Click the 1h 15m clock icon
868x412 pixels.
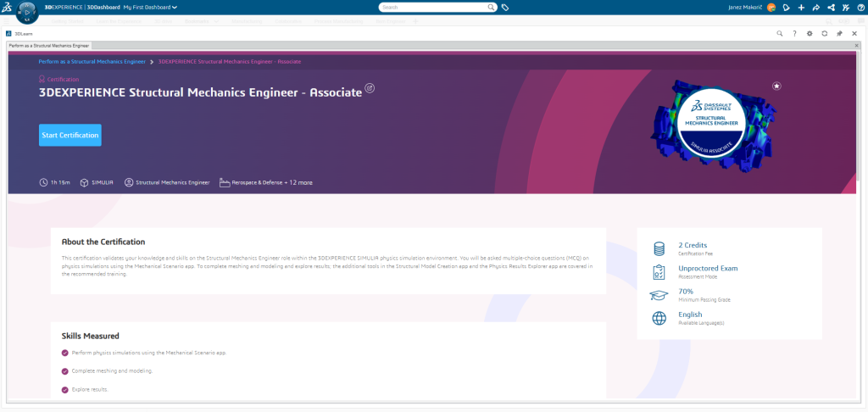(43, 182)
